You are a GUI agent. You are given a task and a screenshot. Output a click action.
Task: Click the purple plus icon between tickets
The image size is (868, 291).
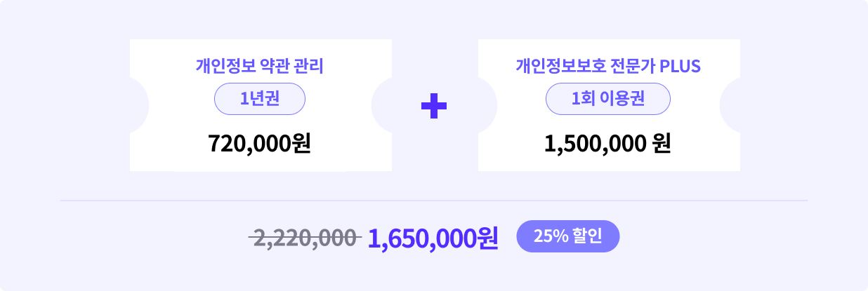(x=434, y=105)
